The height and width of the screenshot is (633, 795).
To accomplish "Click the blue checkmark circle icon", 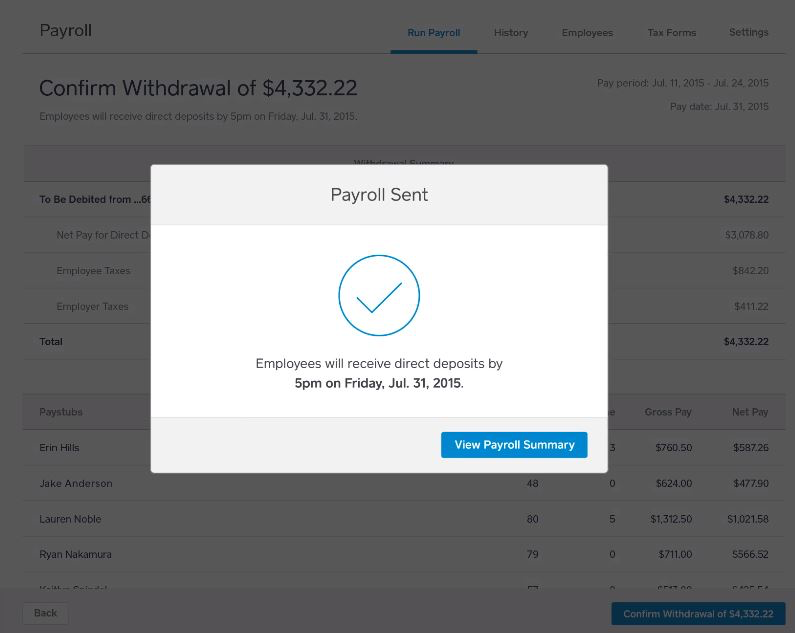I will pos(378,296).
